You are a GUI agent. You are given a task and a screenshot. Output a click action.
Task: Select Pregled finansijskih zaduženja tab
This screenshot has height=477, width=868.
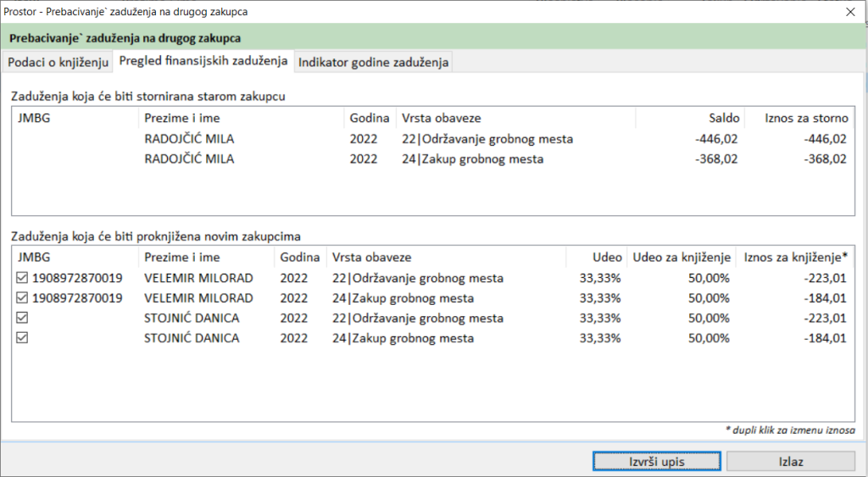203,61
